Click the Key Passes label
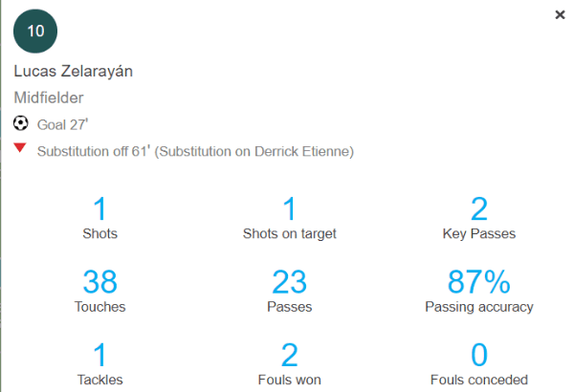The image size is (574, 392). pos(480,232)
